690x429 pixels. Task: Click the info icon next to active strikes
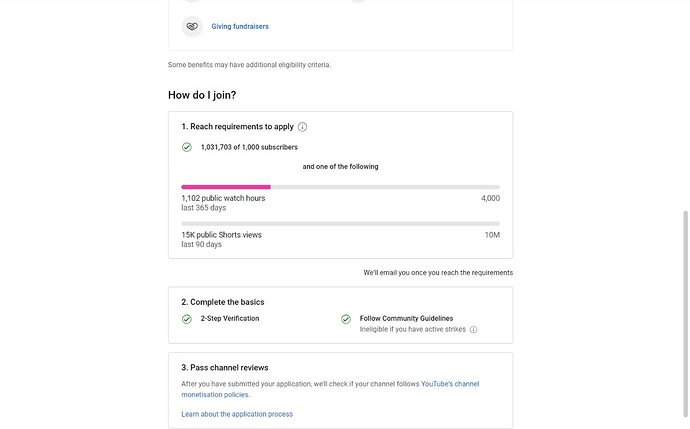click(x=473, y=329)
